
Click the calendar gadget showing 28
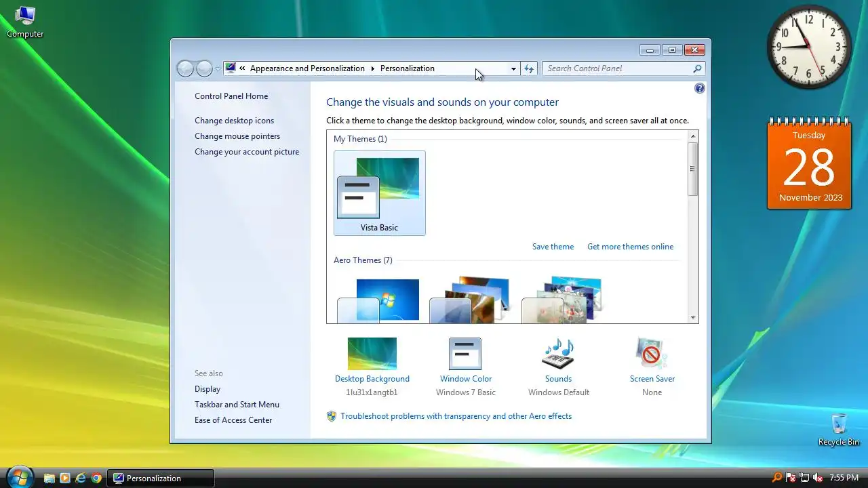(x=809, y=163)
